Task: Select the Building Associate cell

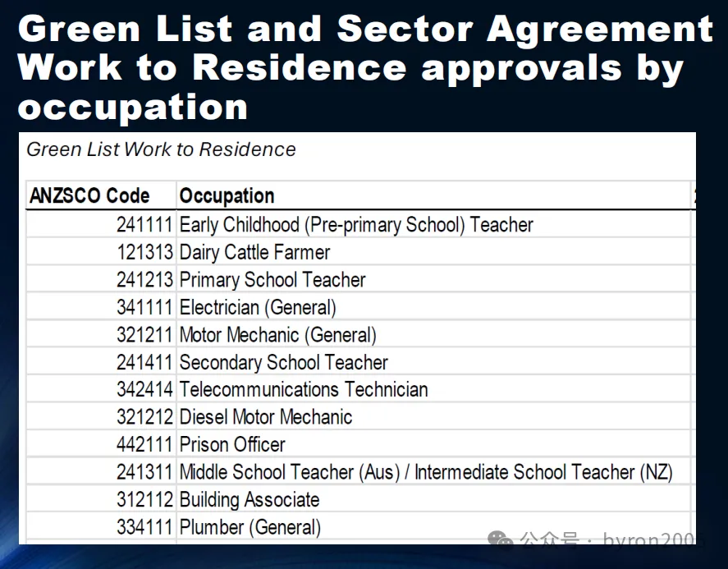Action: (x=250, y=499)
